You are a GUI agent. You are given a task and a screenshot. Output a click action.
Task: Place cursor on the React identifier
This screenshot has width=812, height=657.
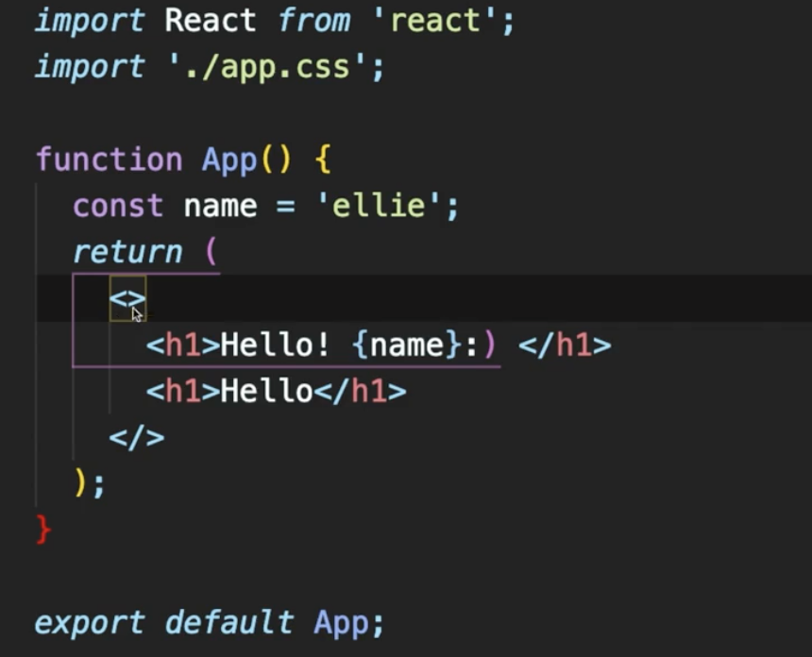(x=210, y=20)
